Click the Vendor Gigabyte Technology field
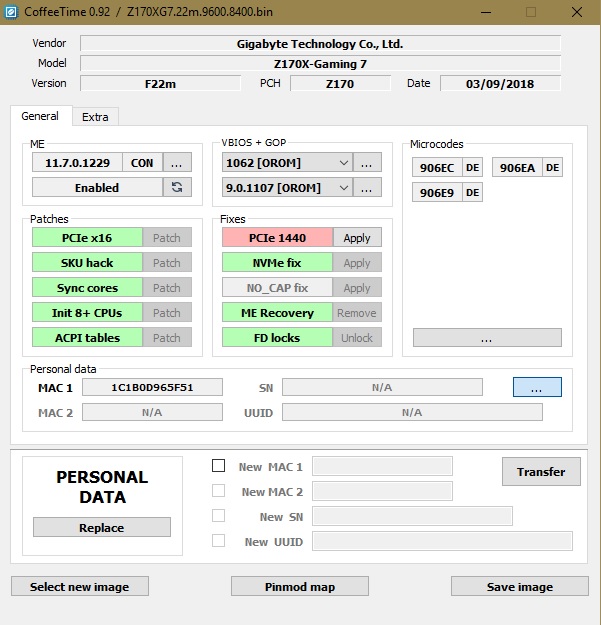 click(x=320, y=43)
